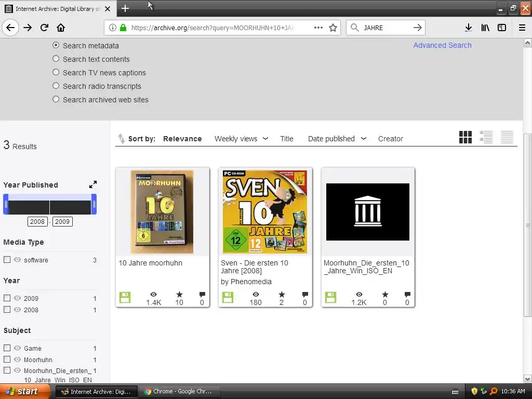Grab the left year range slider handle
This screenshot has height=399, width=532.
click(6, 204)
